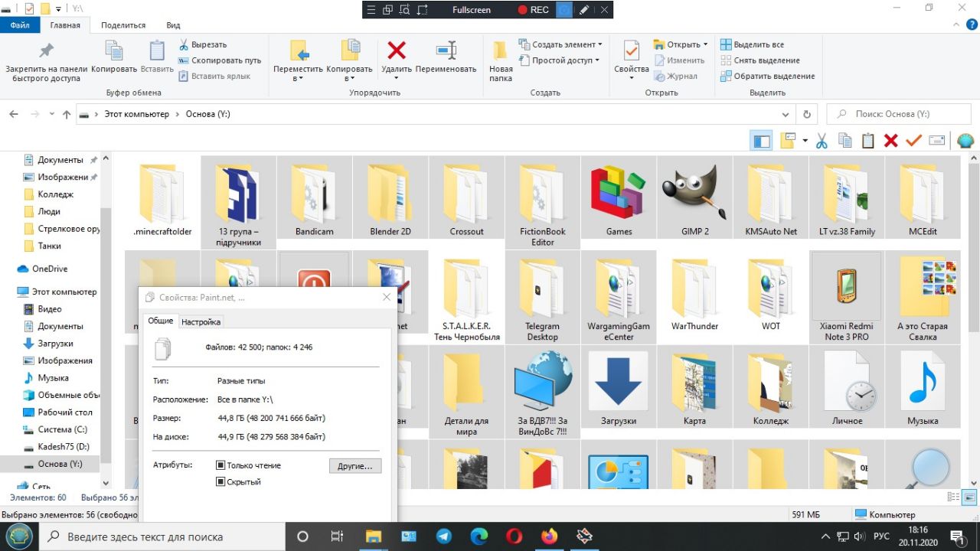Click Fullscreen in the recorder bar
The image size is (980, 551).
(472, 10)
